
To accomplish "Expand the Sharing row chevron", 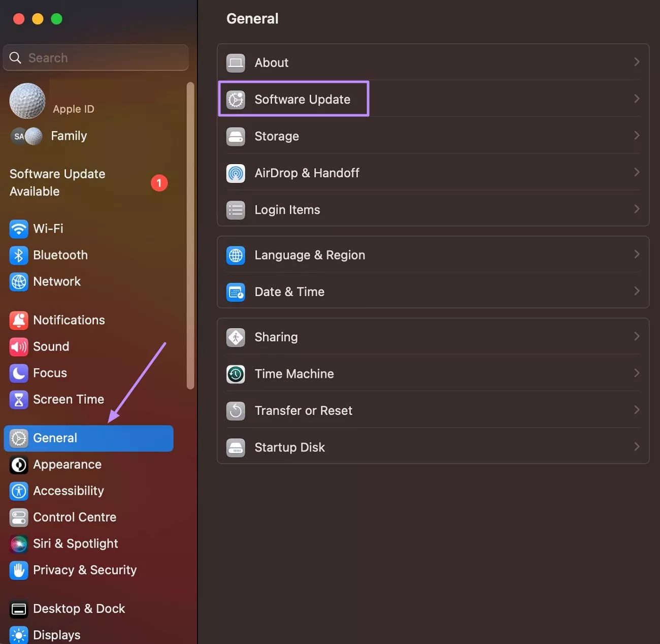I will point(637,336).
